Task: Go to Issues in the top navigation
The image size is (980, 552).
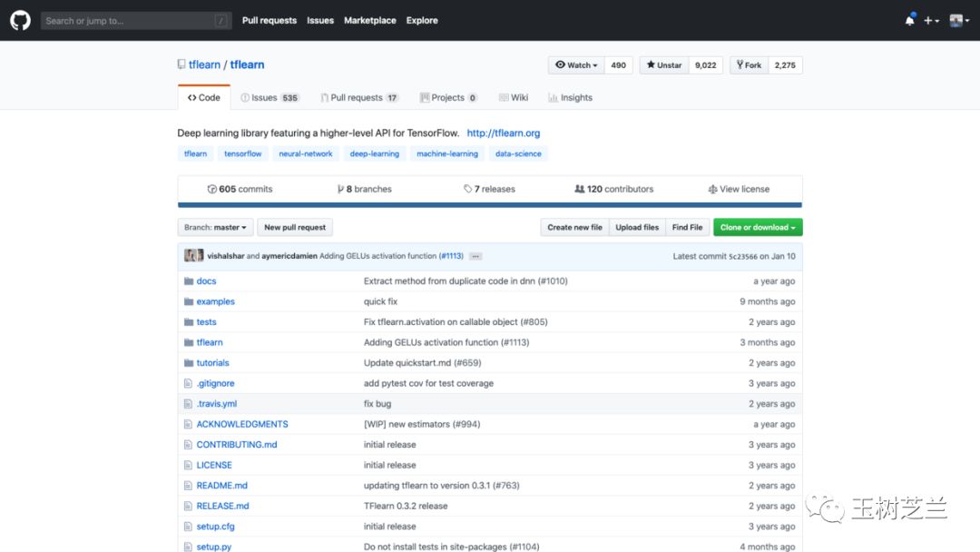Action: tap(320, 21)
